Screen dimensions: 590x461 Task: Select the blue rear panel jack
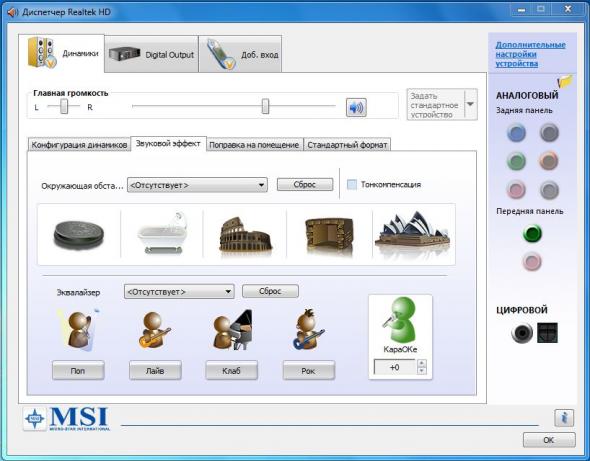tap(516, 132)
